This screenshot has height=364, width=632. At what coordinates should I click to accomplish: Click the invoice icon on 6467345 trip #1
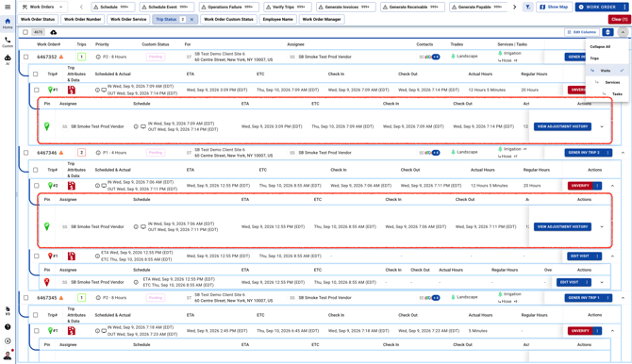[72, 331]
